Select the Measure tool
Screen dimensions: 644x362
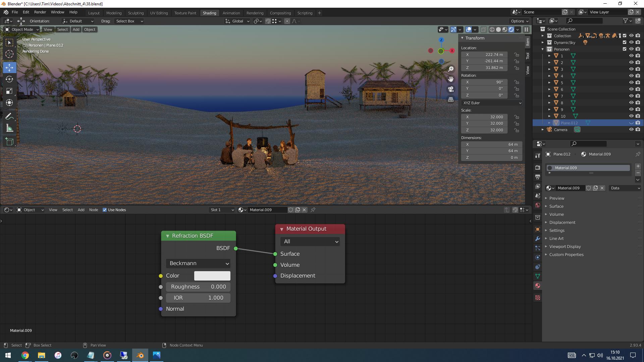pyautogui.click(x=9, y=128)
